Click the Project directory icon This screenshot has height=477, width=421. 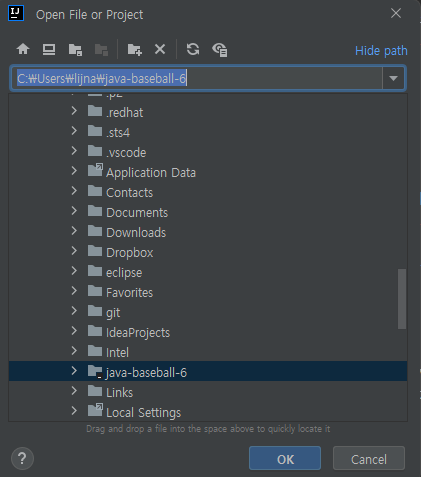75,50
